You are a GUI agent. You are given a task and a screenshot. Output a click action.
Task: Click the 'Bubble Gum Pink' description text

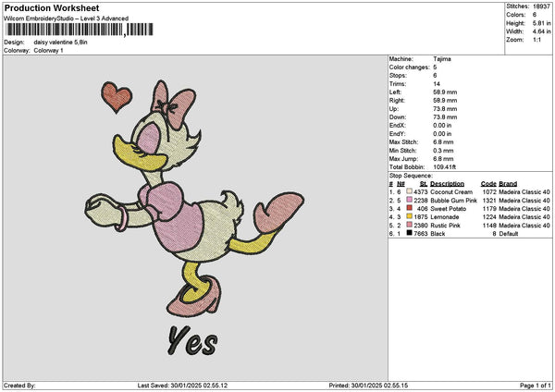[x=453, y=201]
